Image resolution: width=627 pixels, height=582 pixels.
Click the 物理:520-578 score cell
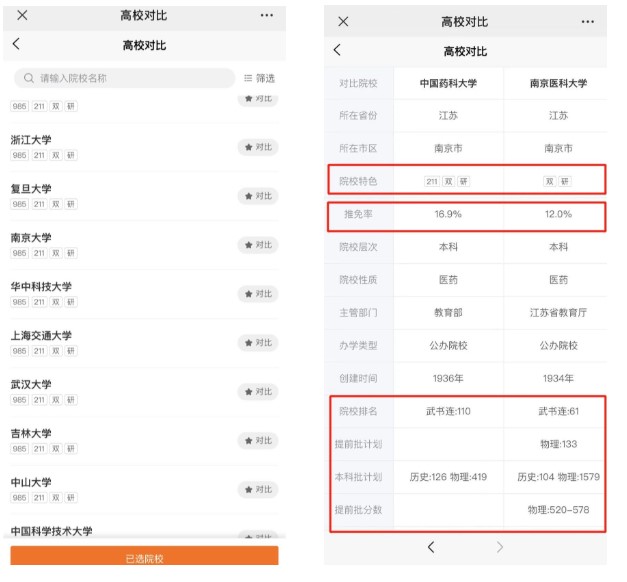pos(558,510)
